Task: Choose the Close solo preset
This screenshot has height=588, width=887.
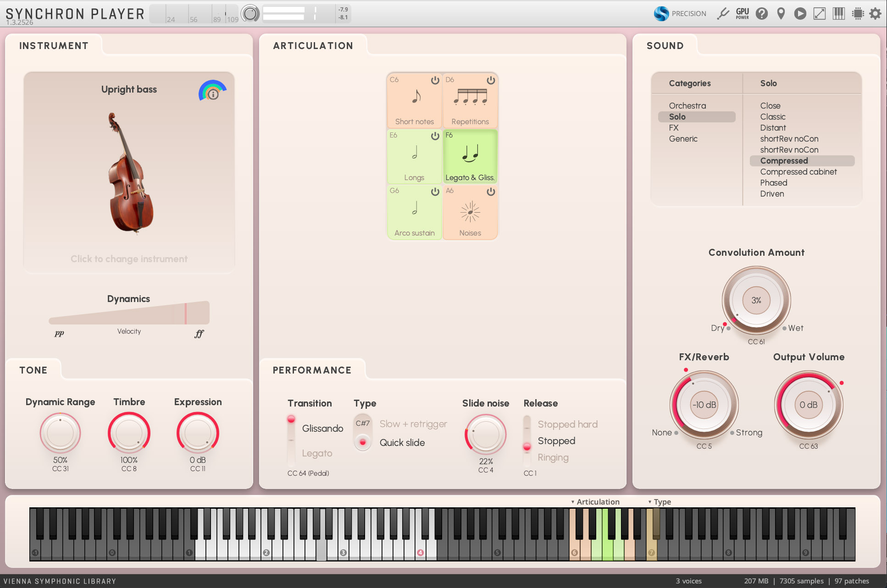Action: (770, 106)
